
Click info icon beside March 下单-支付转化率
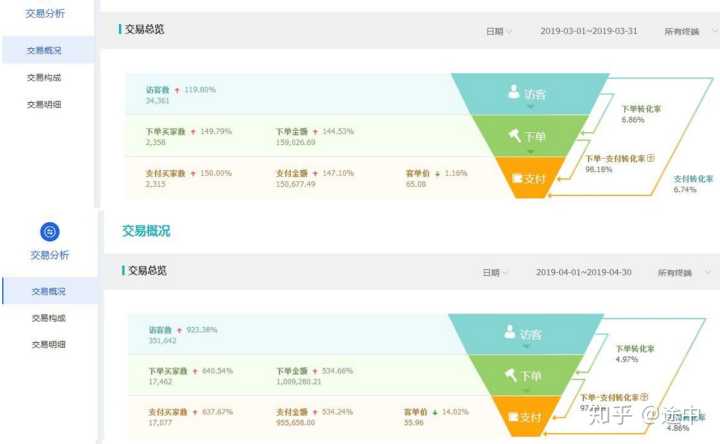(651, 158)
